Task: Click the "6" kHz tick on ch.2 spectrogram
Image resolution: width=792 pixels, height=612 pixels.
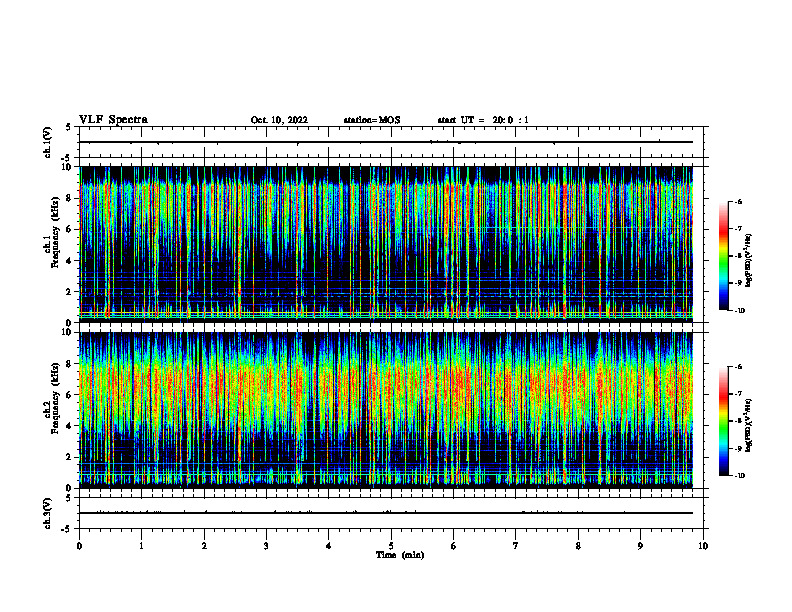Action: point(68,395)
